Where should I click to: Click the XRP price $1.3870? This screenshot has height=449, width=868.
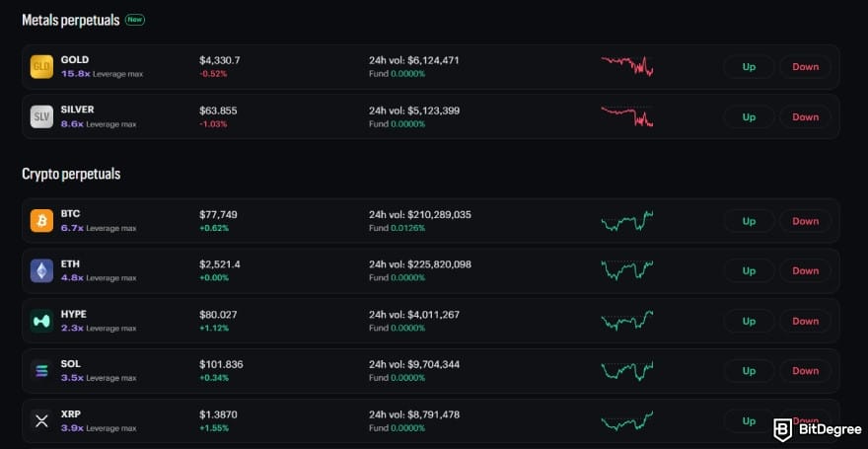click(218, 414)
